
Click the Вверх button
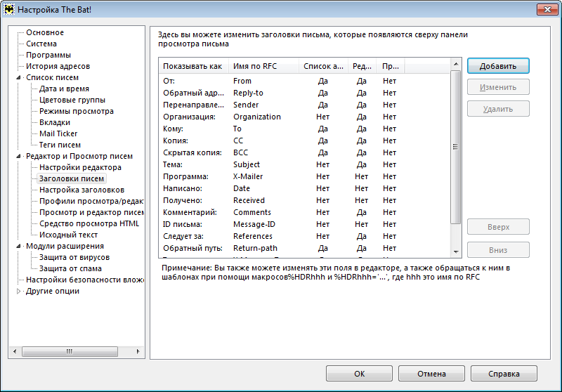tap(498, 227)
